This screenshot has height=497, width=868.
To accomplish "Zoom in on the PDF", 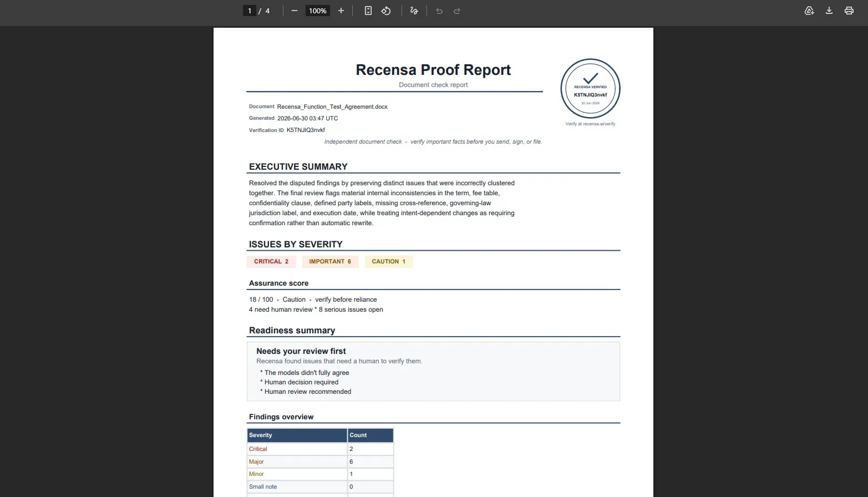I will coord(341,11).
